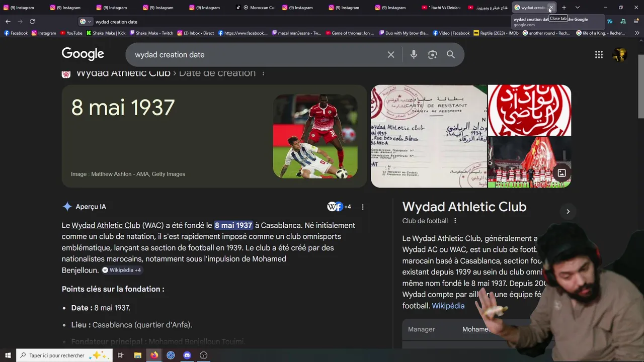Open the mazal man3essna bookmark

[296, 33]
